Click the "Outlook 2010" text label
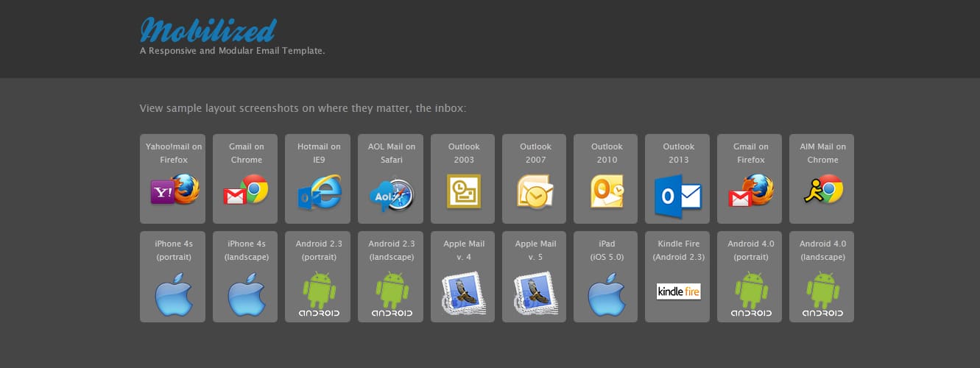Image resolution: width=980 pixels, height=368 pixels. tap(607, 153)
